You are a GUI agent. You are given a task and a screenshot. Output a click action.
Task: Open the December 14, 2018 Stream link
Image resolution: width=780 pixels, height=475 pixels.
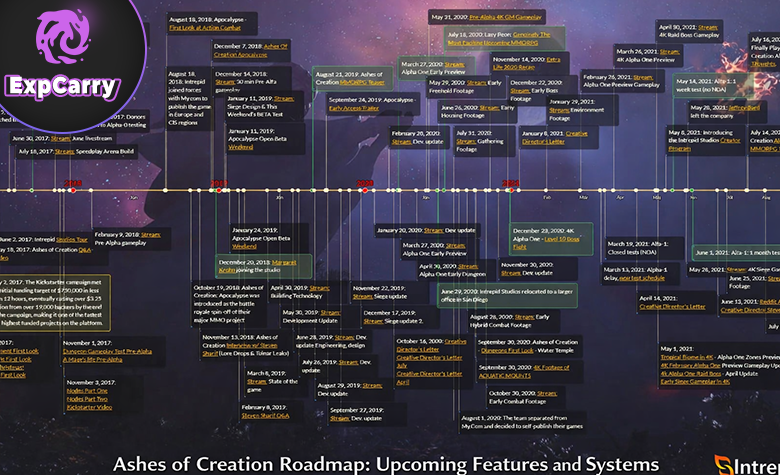tap(225, 82)
